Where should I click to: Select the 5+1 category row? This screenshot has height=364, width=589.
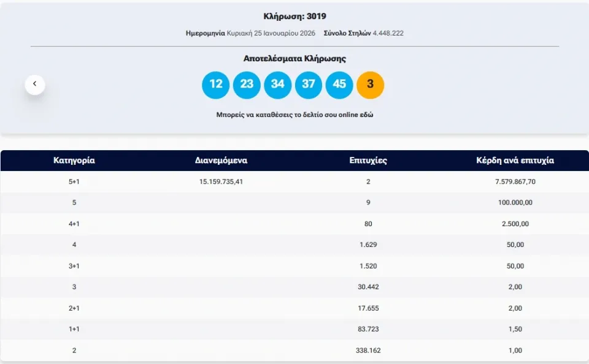pyautogui.click(x=74, y=181)
